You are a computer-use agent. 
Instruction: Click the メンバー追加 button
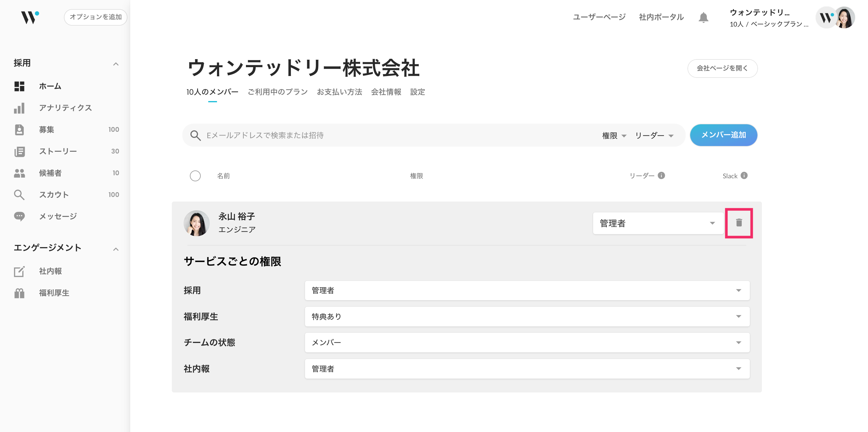[723, 135]
